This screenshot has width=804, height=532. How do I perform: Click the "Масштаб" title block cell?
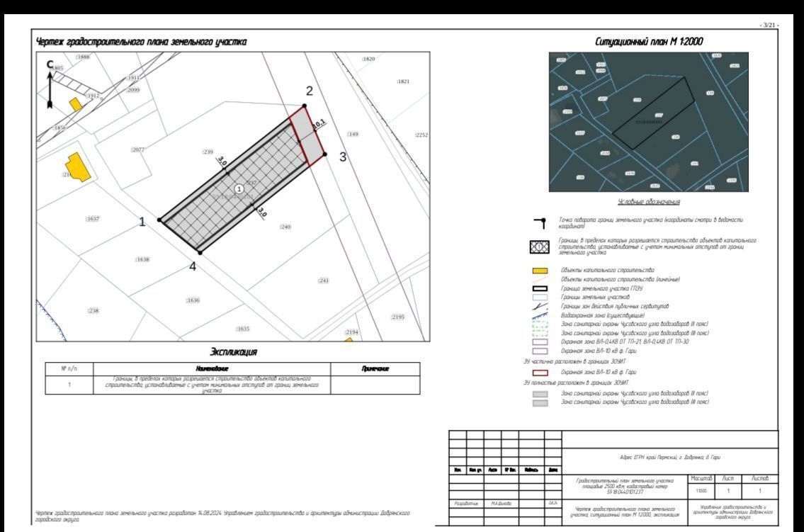tap(701, 479)
